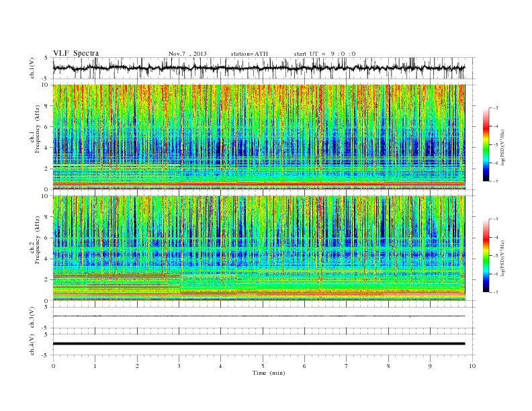Click the time axis tick label "5"
532x411 pixels.
click(x=263, y=366)
